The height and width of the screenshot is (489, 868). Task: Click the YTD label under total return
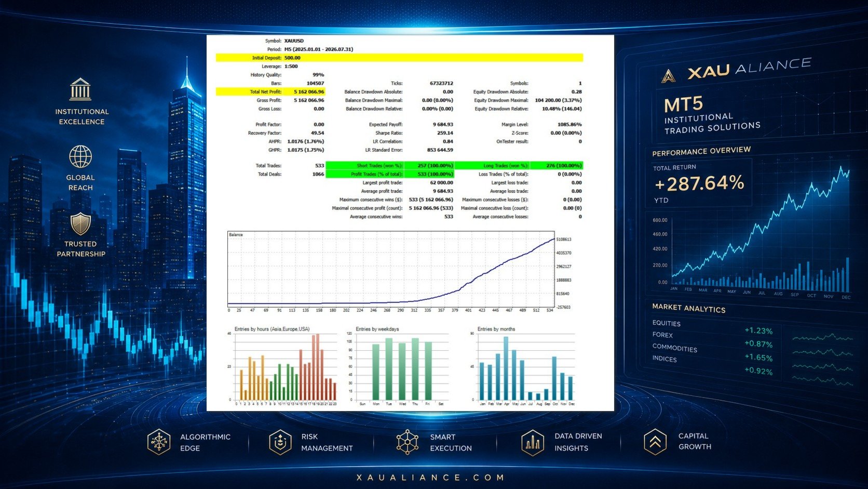661,200
